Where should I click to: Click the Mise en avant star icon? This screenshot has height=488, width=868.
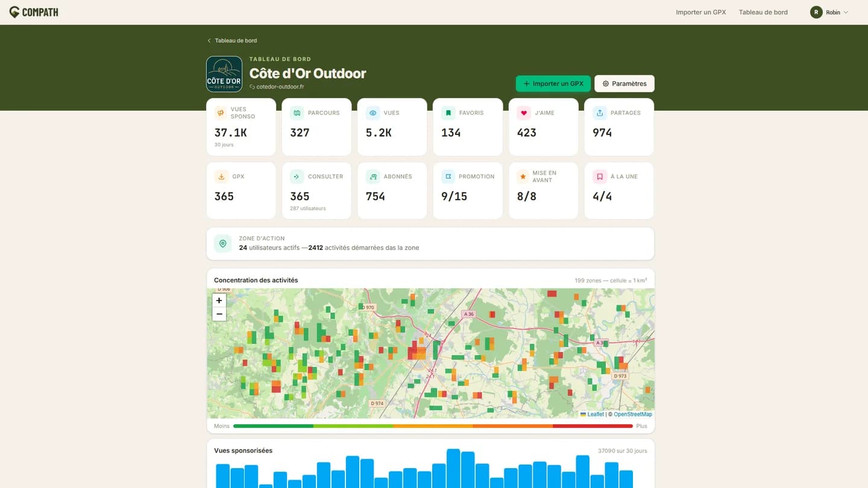pyautogui.click(x=524, y=177)
